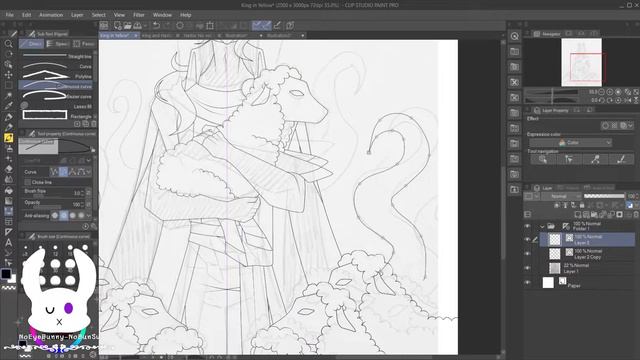Toggle the eye of the highlighted layer
640x360 pixels.
[527, 240]
